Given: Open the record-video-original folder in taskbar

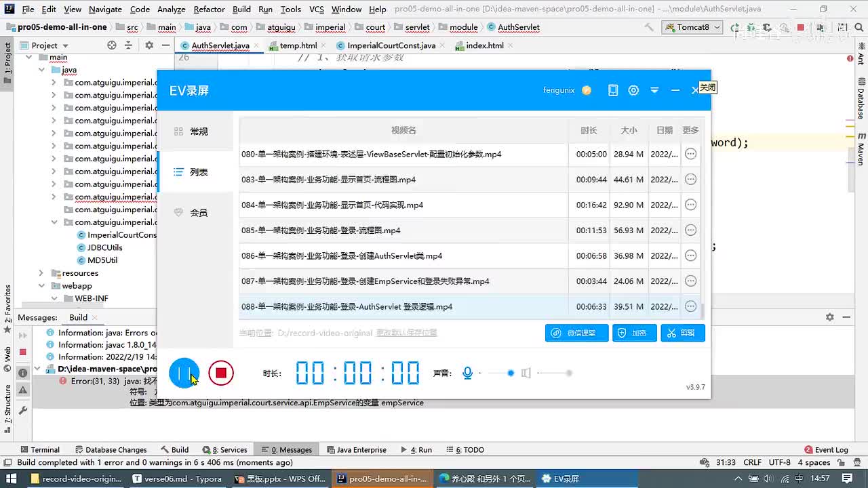Looking at the screenshot, I should [x=76, y=479].
